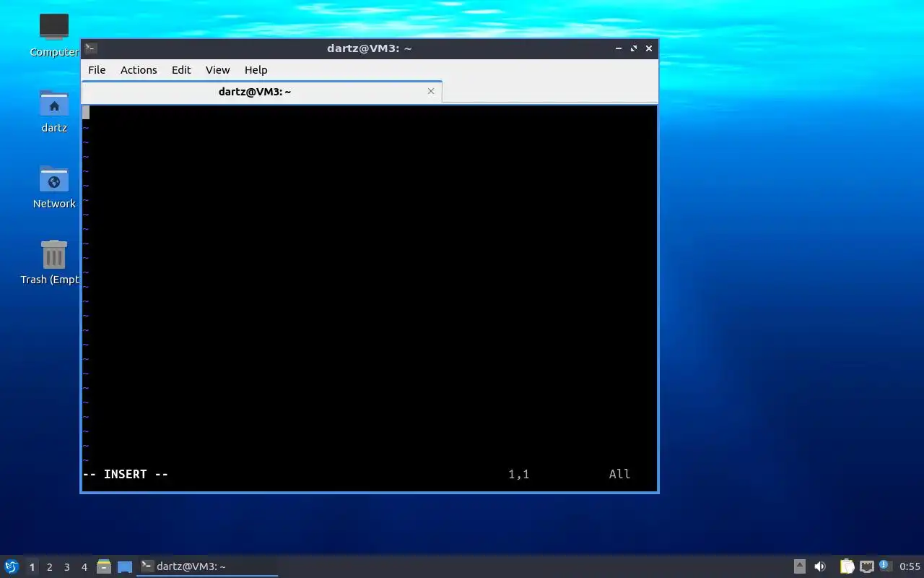Screen dimensions: 924x578
Task: Click the 0:55 clock in the panel
Action: pos(910,566)
